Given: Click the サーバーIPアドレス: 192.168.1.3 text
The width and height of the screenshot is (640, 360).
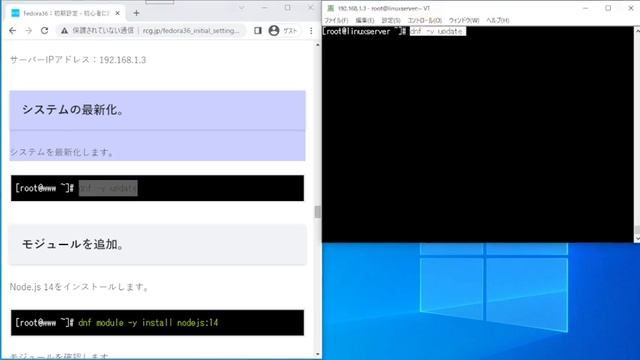Looking at the screenshot, I should [x=78, y=60].
